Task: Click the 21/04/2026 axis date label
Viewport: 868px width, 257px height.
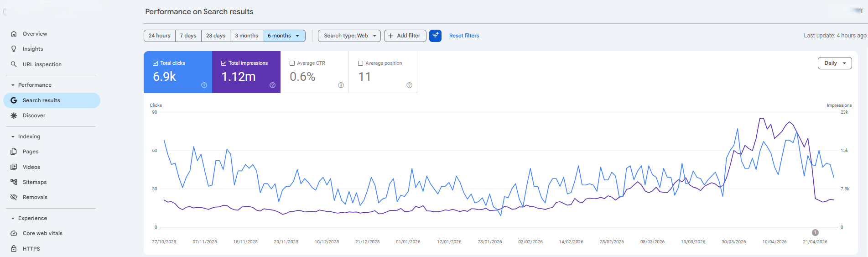Action: [815, 242]
